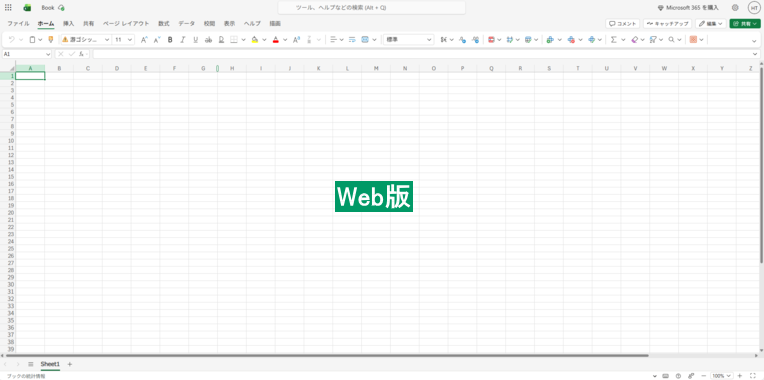
Task: Toggle italic formatting
Action: (183, 40)
